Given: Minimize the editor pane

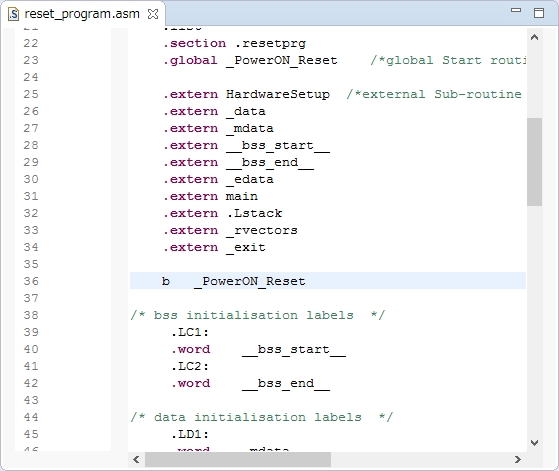Looking at the screenshot, I should point(516,11).
